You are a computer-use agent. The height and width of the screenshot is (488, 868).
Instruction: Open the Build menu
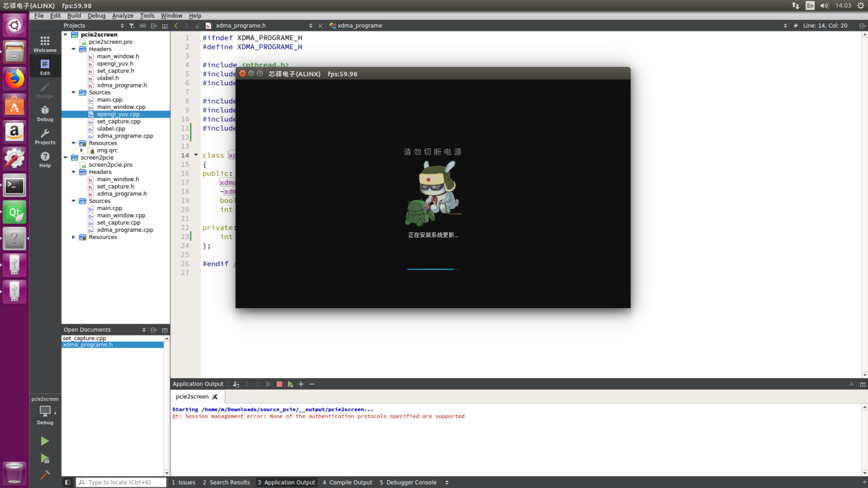pos(74,16)
